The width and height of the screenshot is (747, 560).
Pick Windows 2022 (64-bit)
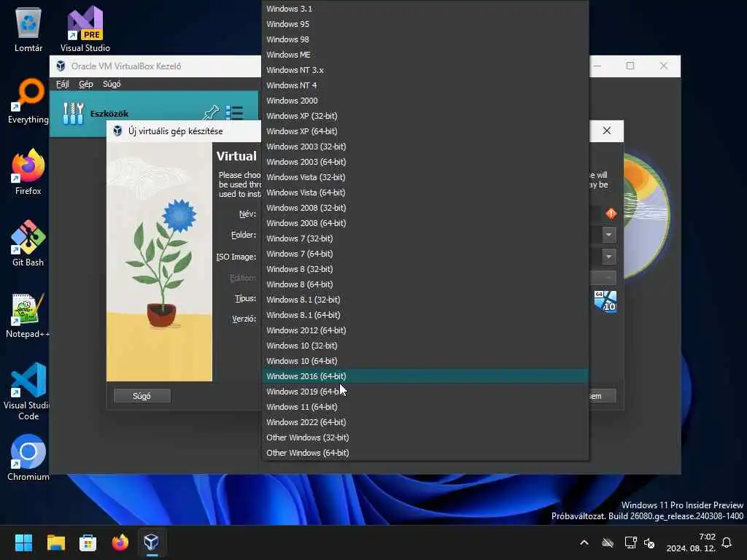[425, 422]
